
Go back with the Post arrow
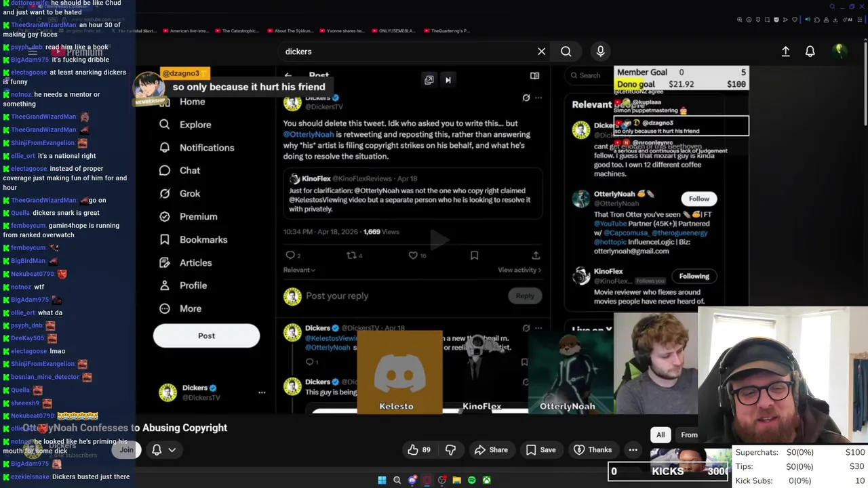tap(288, 76)
